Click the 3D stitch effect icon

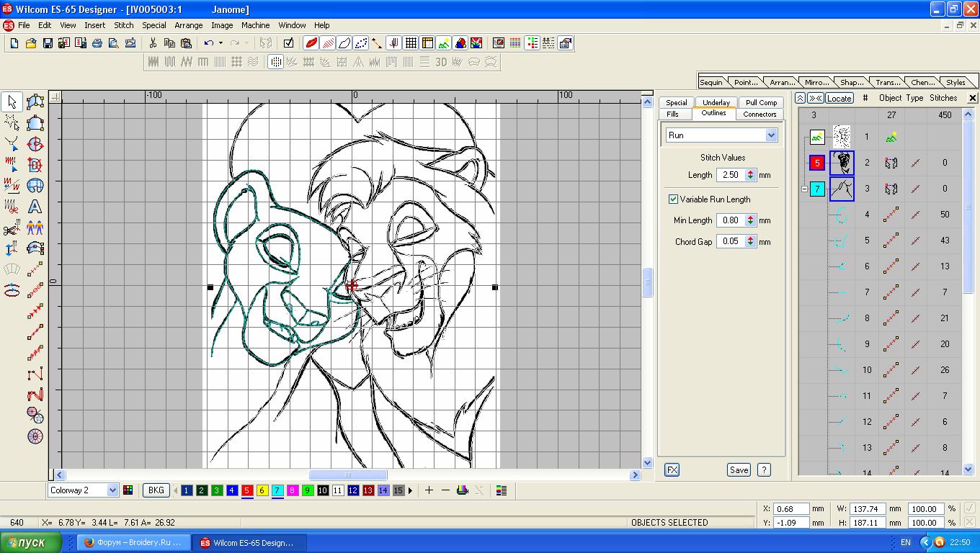441,63
